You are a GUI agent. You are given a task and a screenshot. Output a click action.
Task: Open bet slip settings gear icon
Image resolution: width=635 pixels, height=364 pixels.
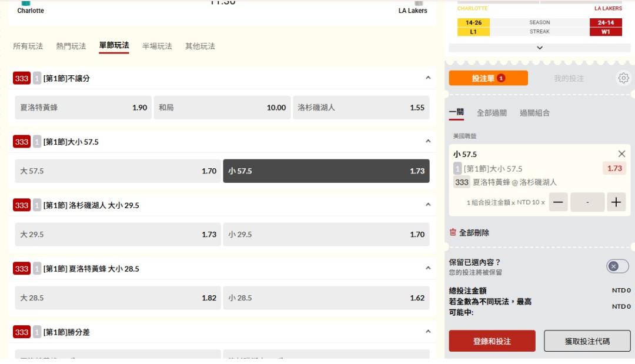tap(623, 78)
